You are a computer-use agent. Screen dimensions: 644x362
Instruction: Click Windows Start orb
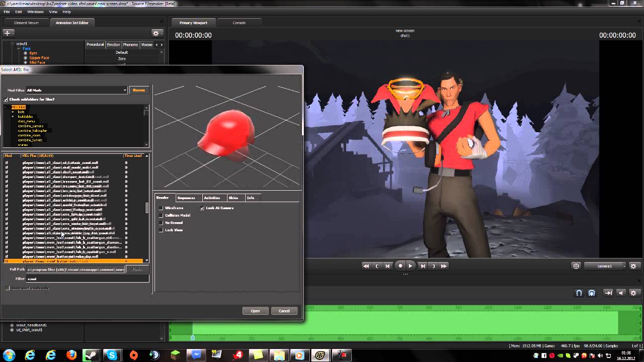click(9, 355)
